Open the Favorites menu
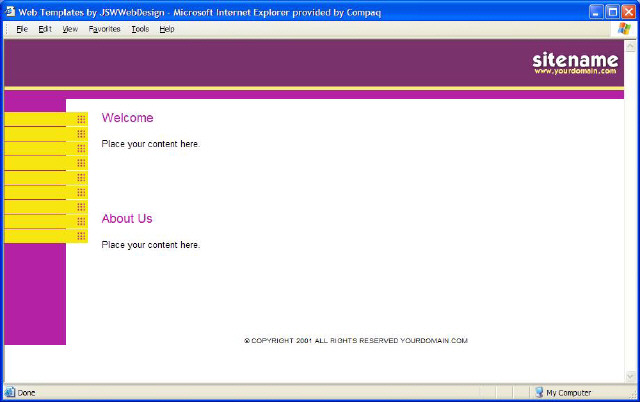 [104, 29]
